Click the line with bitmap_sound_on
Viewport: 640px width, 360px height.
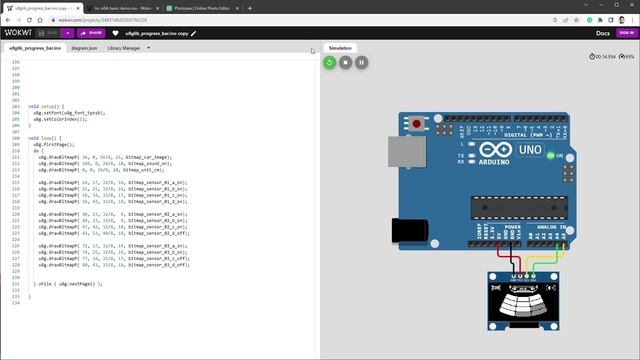(x=105, y=163)
